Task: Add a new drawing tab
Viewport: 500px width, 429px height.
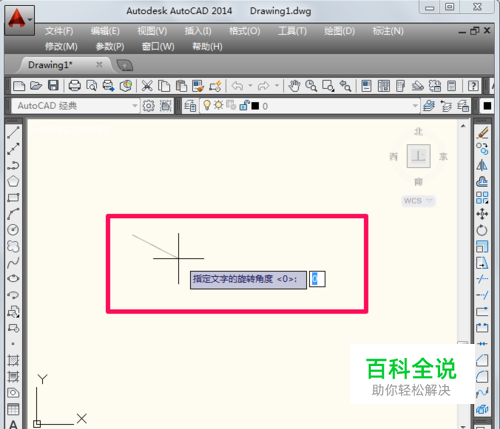Action: 125,65
